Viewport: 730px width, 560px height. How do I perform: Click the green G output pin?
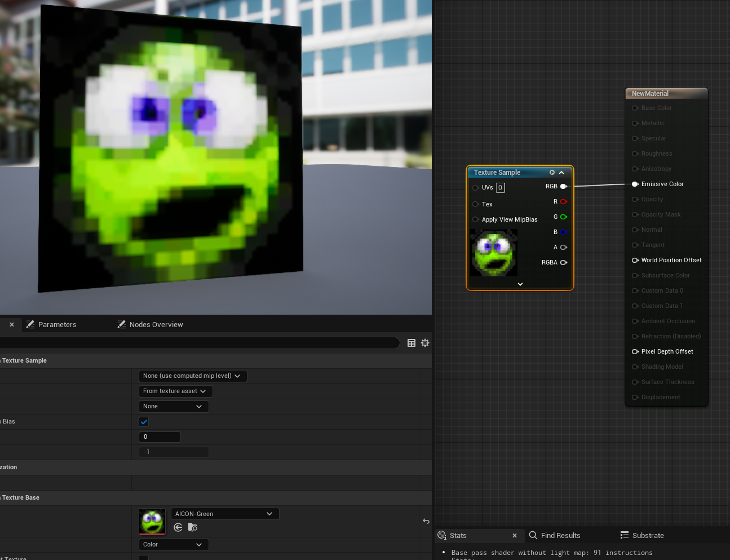(x=563, y=217)
